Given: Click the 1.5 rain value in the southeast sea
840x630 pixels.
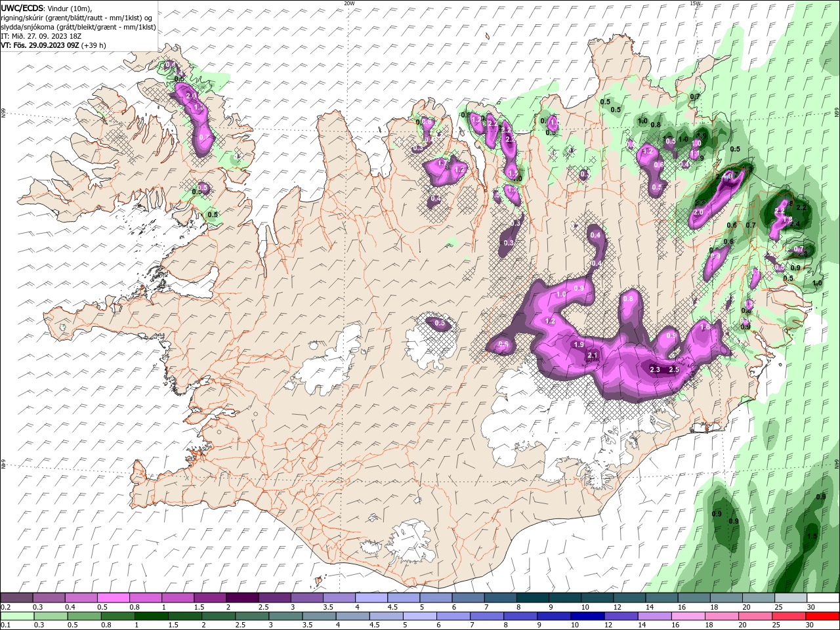Looking at the screenshot, I should (812, 536).
